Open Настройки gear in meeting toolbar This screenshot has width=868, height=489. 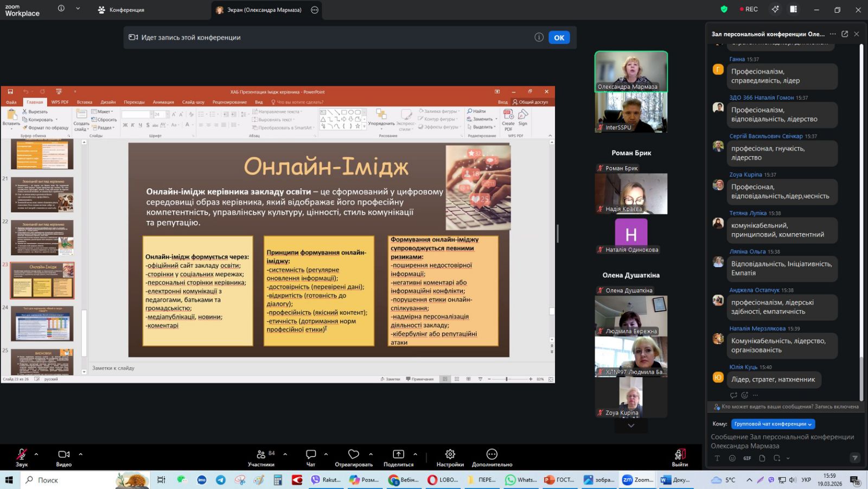click(450, 456)
